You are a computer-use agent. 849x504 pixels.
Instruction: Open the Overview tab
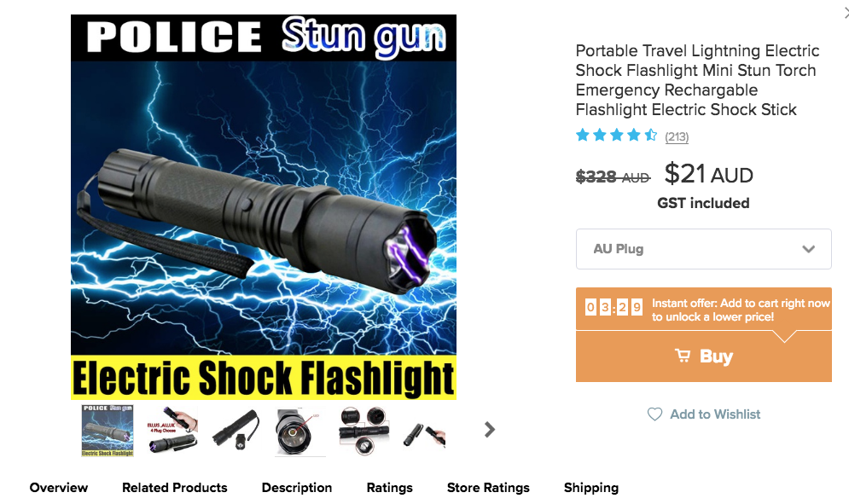59,487
